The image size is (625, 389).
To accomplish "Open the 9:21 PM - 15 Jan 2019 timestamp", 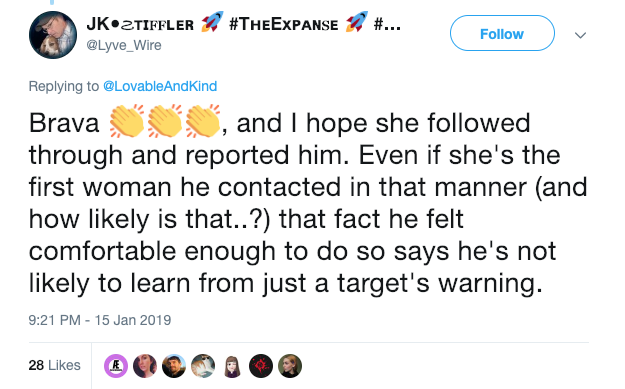I will pos(100,320).
